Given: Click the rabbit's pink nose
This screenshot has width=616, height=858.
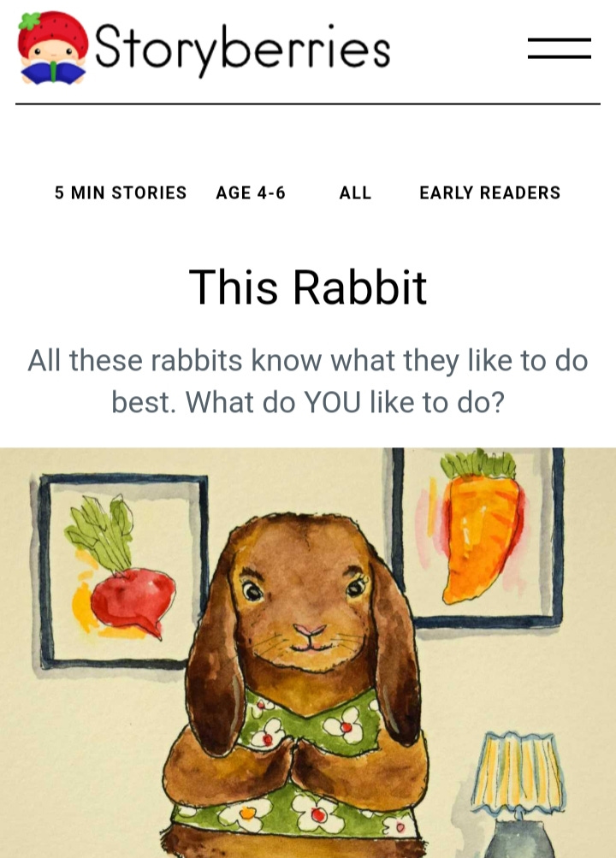Looking at the screenshot, I should pos(310,631).
